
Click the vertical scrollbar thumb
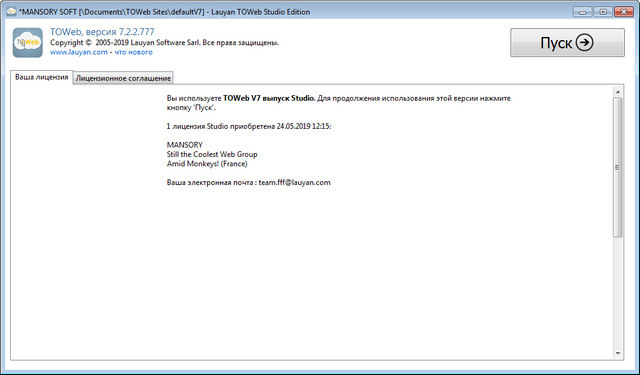(x=618, y=168)
